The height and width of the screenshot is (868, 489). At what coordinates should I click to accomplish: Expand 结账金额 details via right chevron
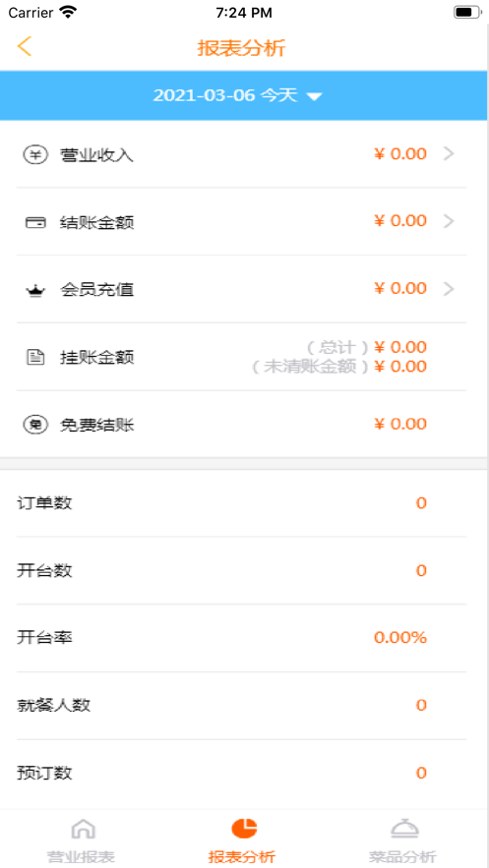[449, 221]
